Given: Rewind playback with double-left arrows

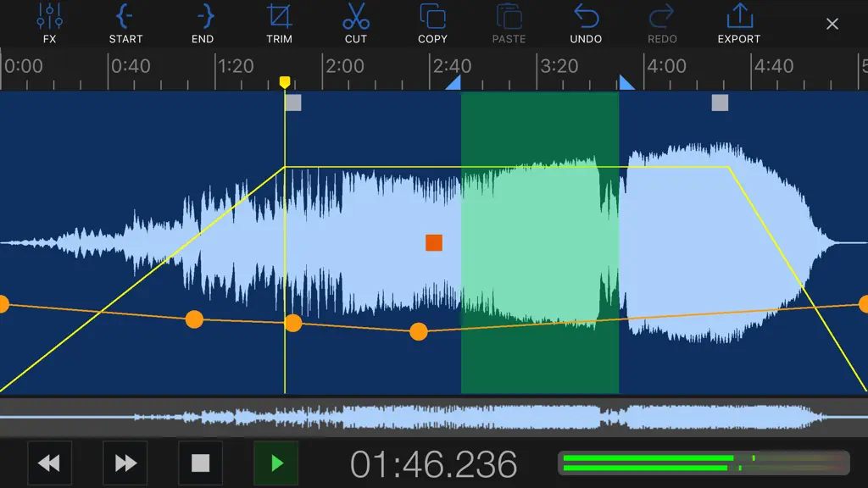Looking at the screenshot, I should (49, 463).
